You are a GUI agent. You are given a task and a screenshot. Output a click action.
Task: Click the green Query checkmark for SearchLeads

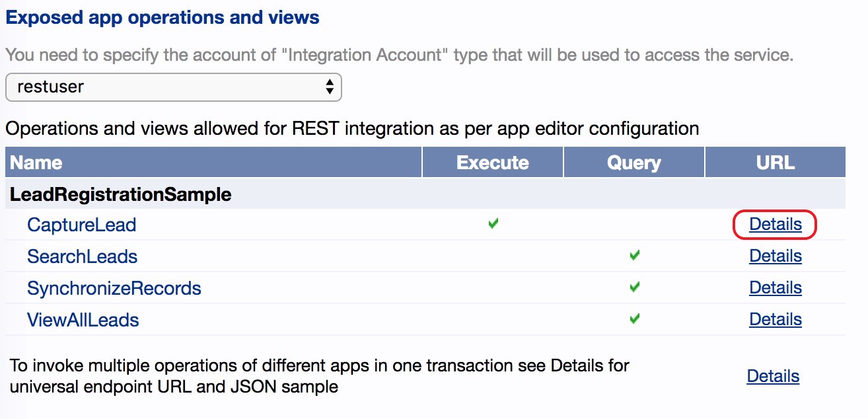pos(635,255)
